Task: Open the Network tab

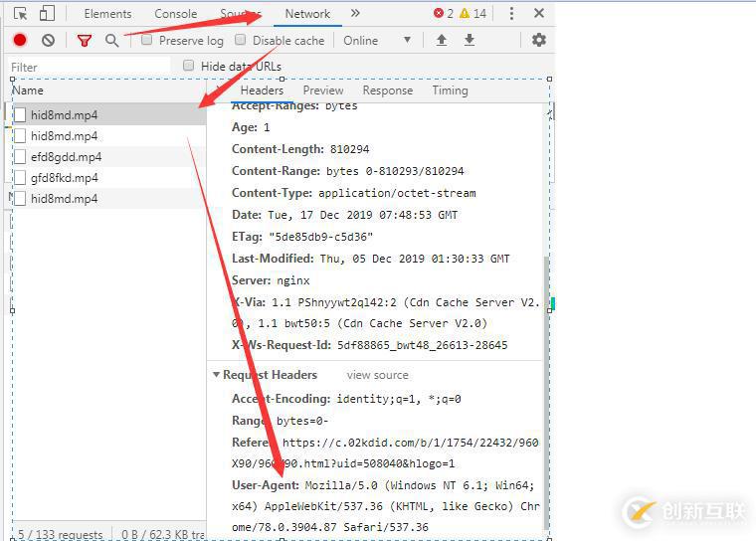Action: pyautogui.click(x=307, y=14)
